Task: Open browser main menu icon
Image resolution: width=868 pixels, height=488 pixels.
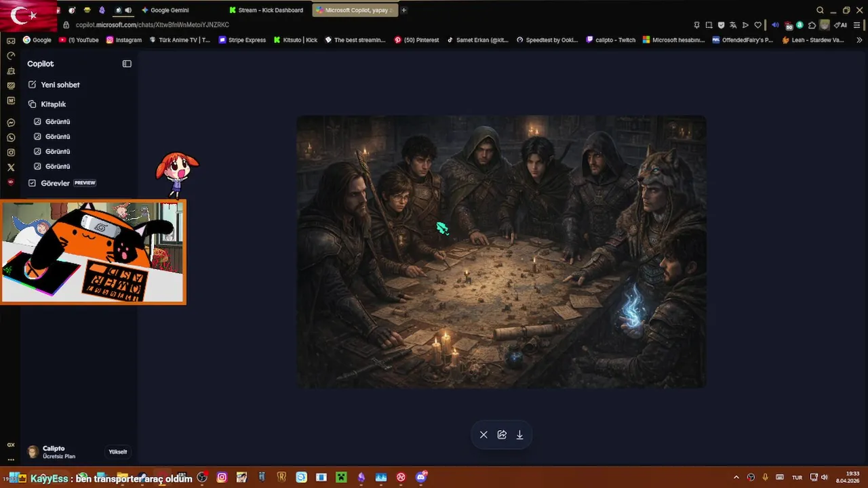Action: [x=858, y=25]
